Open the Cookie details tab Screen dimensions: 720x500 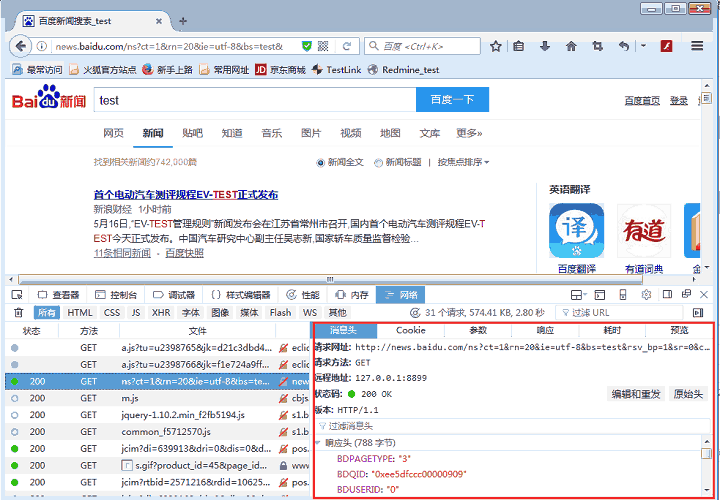tap(411, 330)
